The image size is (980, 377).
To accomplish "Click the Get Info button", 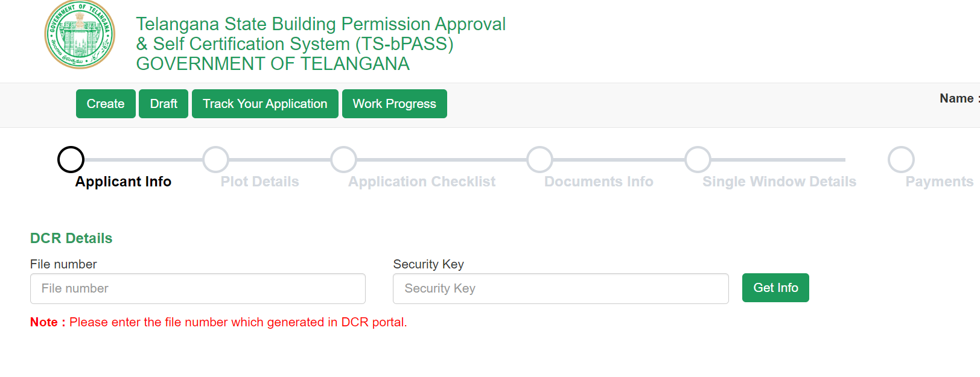I will coord(775,288).
